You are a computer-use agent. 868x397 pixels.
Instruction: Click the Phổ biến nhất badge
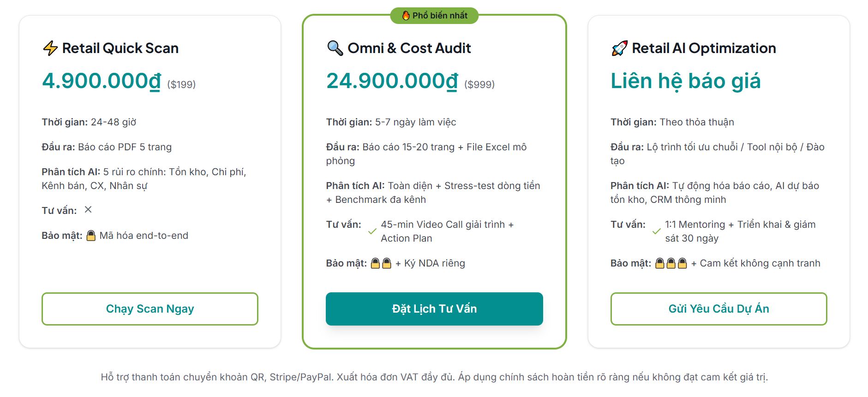click(x=434, y=16)
